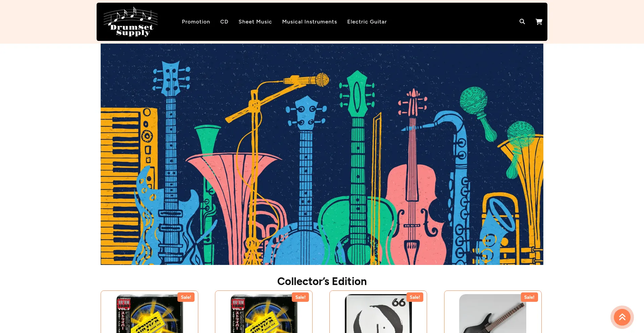The image size is (644, 333).
Task: Open the shopping cart icon
Action: 539,21
